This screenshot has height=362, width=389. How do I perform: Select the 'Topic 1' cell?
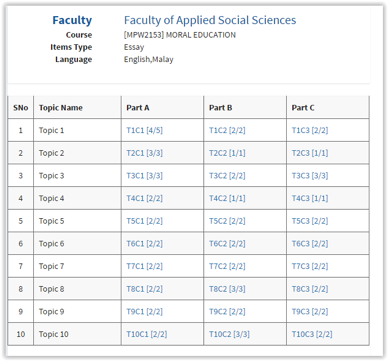(77, 130)
